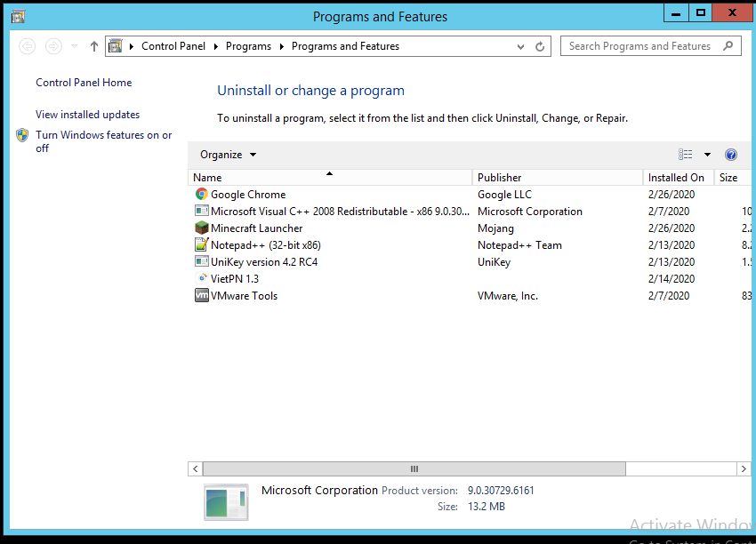
Task: Click the Notepad++ program icon
Action: (x=202, y=244)
